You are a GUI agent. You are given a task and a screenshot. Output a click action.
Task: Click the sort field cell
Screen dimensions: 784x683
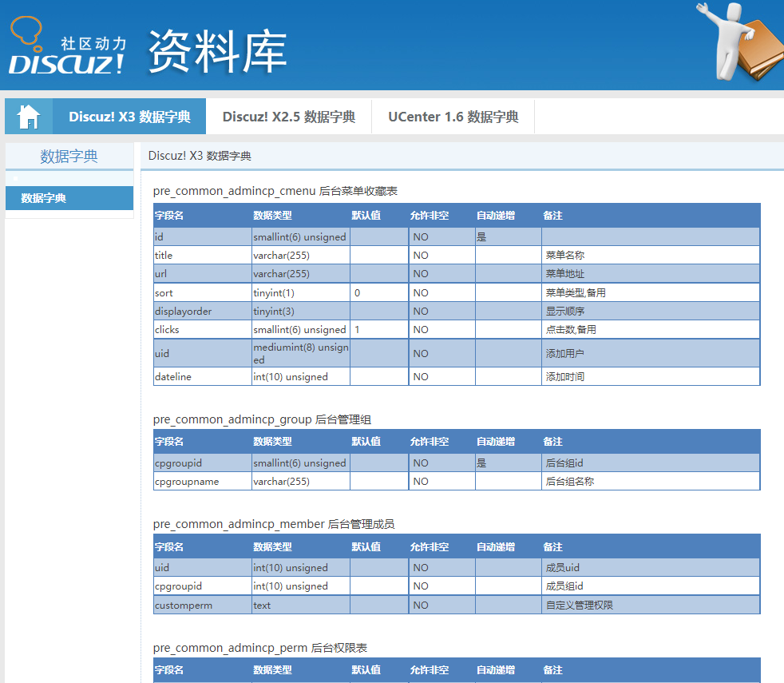coord(203,292)
